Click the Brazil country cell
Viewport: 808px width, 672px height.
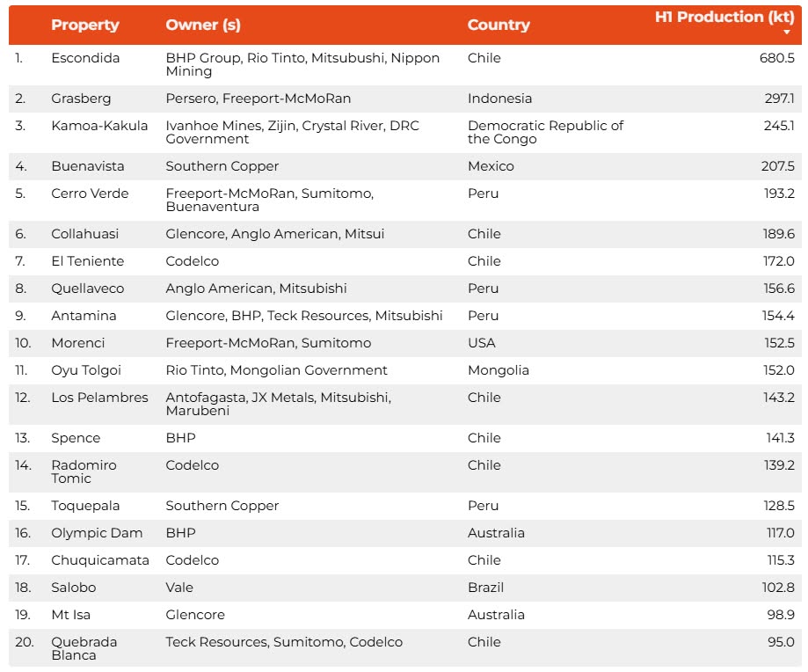click(x=486, y=588)
